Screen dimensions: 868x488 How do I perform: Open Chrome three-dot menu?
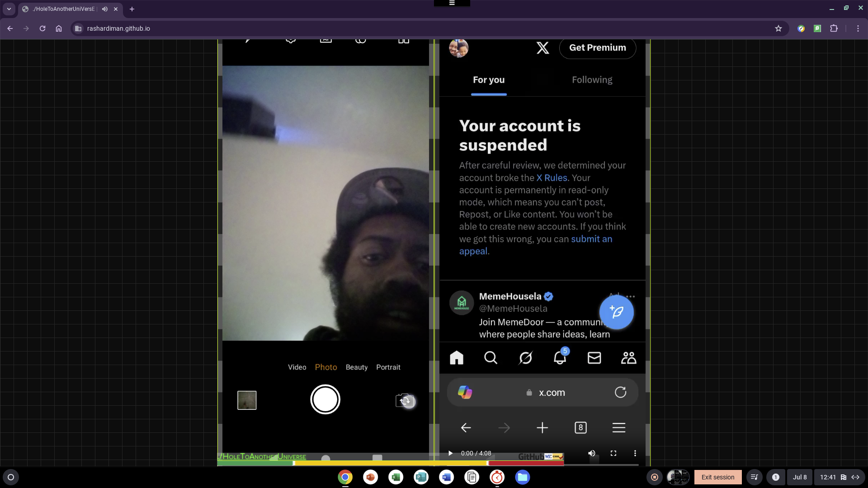(x=858, y=28)
